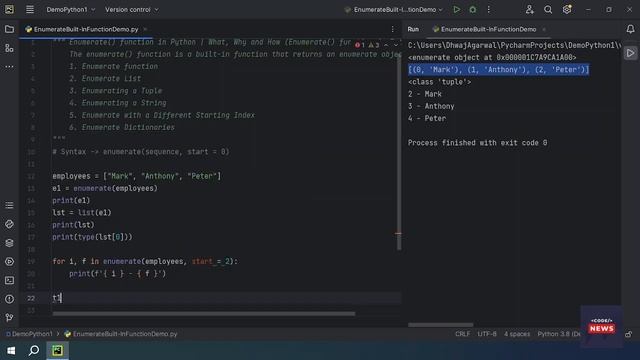Change indent setting 4 spaces

517,334
